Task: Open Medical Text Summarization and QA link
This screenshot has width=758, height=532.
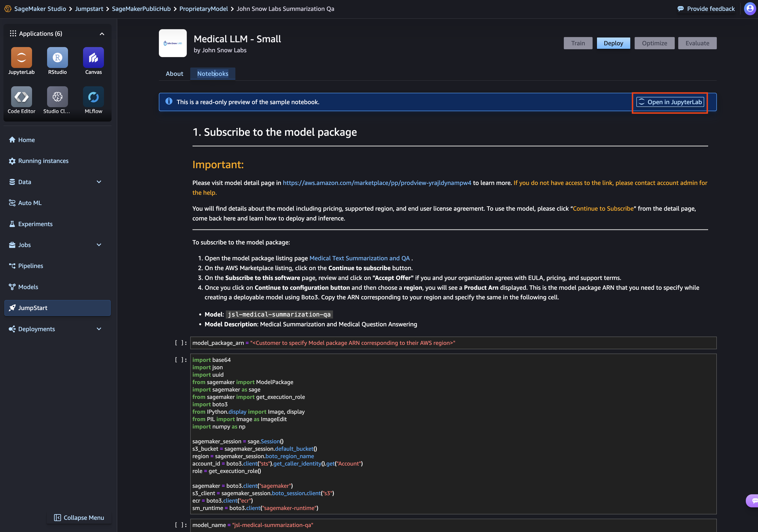Action: tap(360, 258)
